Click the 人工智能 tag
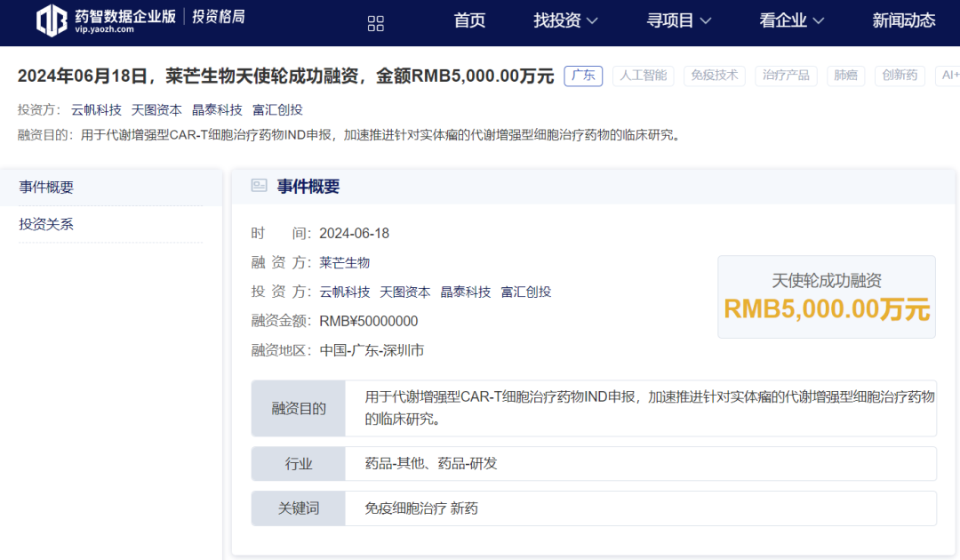The image size is (960, 560). [x=643, y=76]
